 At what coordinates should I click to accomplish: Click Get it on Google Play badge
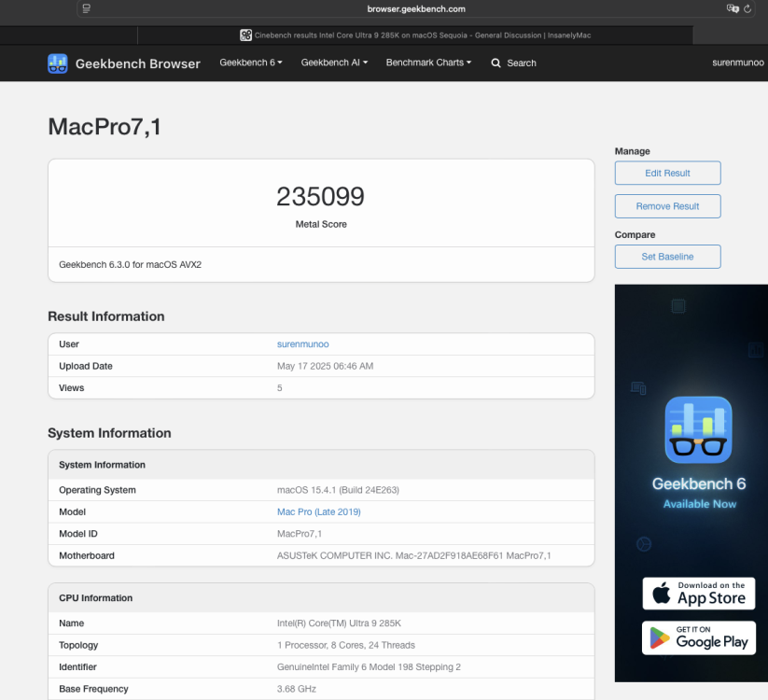click(698, 637)
